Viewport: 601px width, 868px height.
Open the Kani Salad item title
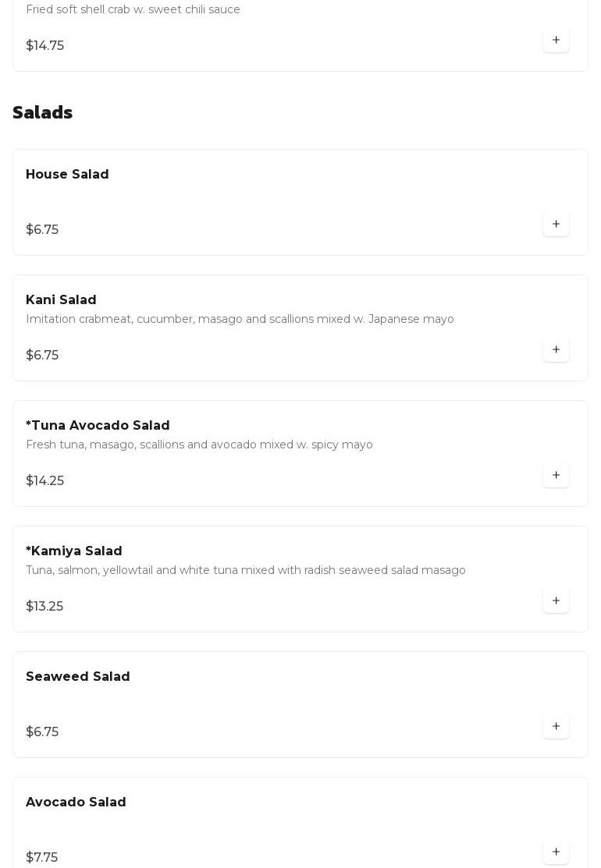click(x=61, y=300)
